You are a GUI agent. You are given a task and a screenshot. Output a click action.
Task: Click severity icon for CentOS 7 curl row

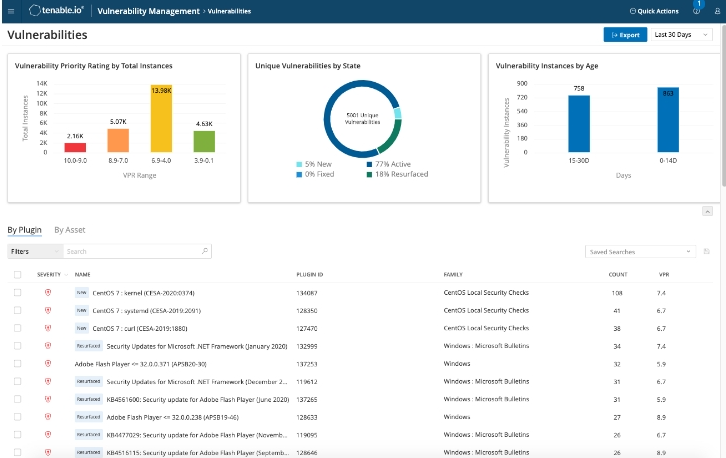point(48,328)
